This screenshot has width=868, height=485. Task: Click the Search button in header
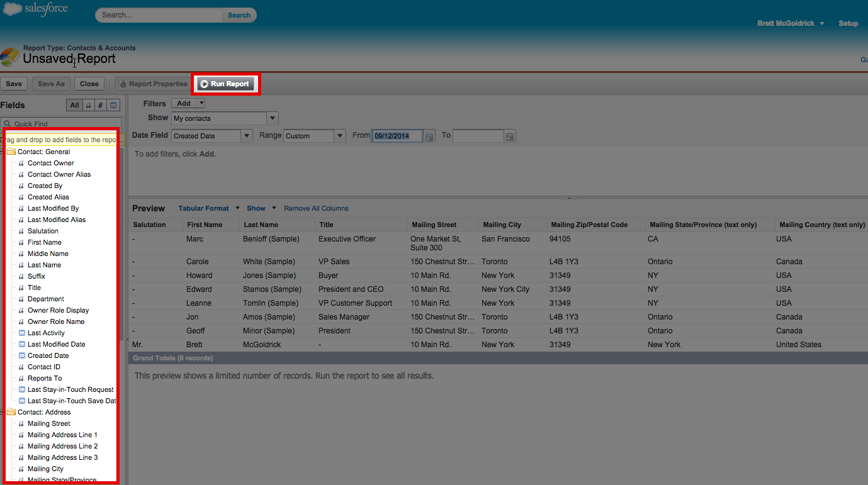(239, 15)
